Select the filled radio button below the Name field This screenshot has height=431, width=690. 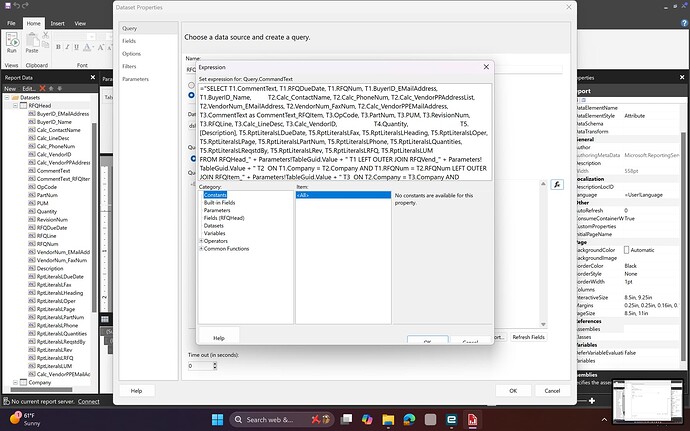click(x=191, y=95)
